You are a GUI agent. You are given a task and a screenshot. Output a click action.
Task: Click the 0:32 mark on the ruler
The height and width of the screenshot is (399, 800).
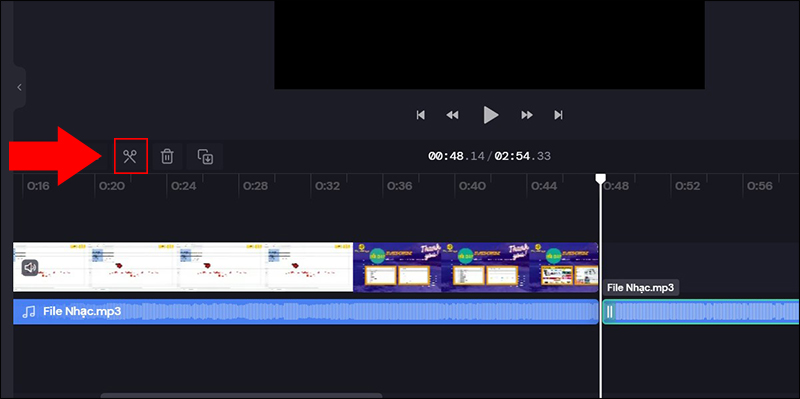(x=328, y=186)
